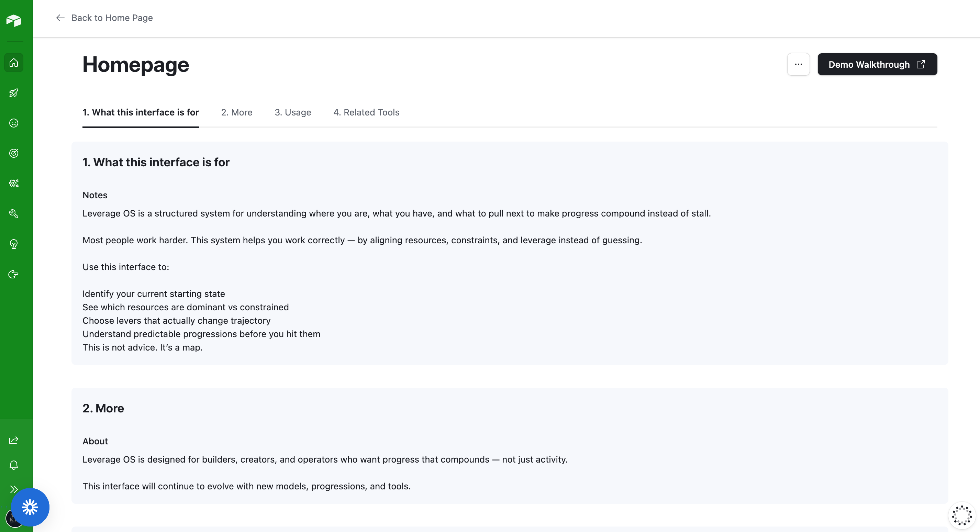The height and width of the screenshot is (532, 980).
Task: Open the ellipsis options menu
Action: tap(798, 64)
